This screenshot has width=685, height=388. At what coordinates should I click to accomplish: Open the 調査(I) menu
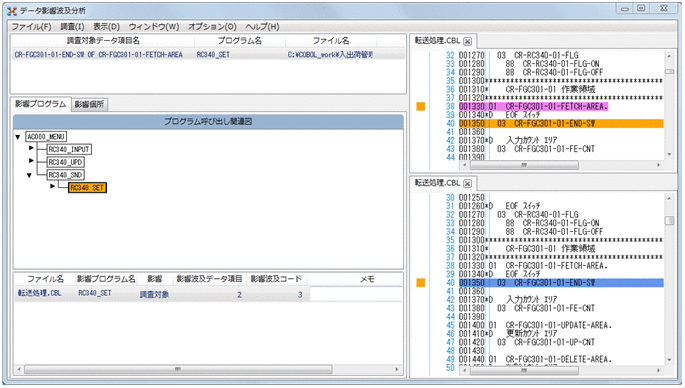coord(72,27)
